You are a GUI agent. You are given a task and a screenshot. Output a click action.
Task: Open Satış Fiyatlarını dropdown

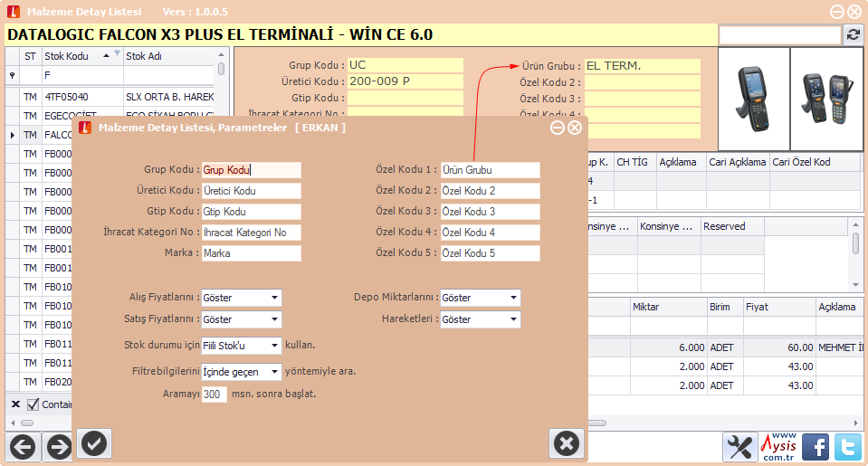click(274, 319)
